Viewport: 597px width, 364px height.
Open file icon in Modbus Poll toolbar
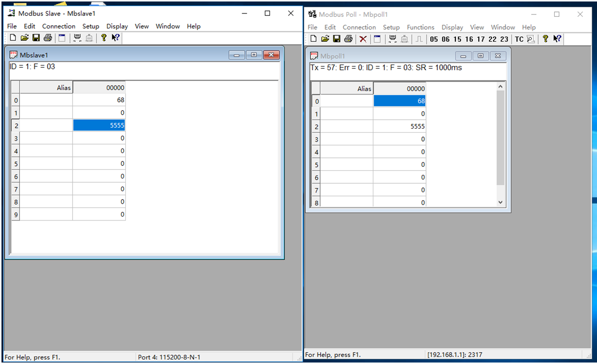click(325, 39)
